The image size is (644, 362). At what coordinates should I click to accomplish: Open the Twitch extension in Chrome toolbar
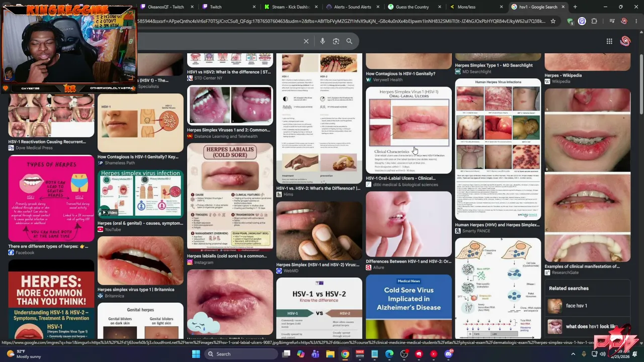582,21
